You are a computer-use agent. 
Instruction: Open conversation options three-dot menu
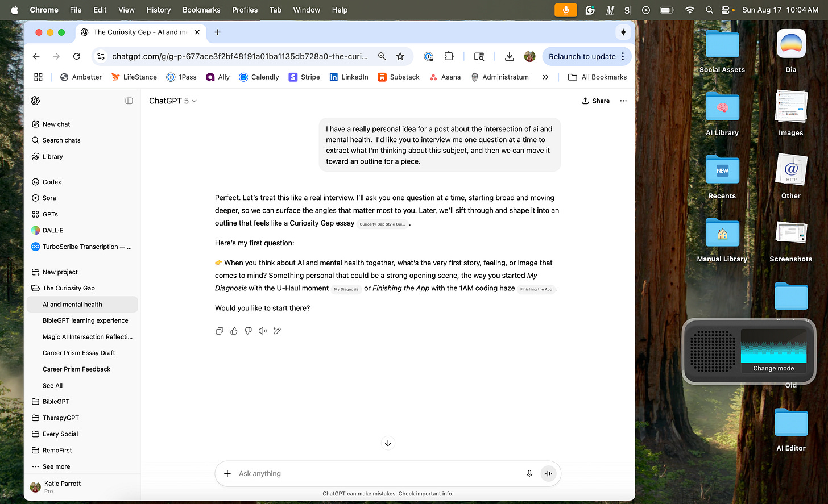[623, 101]
